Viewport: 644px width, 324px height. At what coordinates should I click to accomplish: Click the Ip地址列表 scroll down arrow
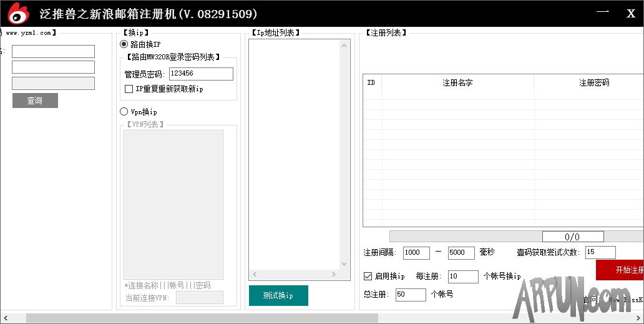(344, 264)
